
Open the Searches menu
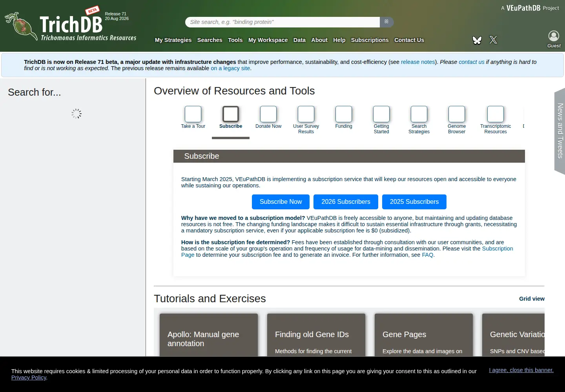pos(210,40)
